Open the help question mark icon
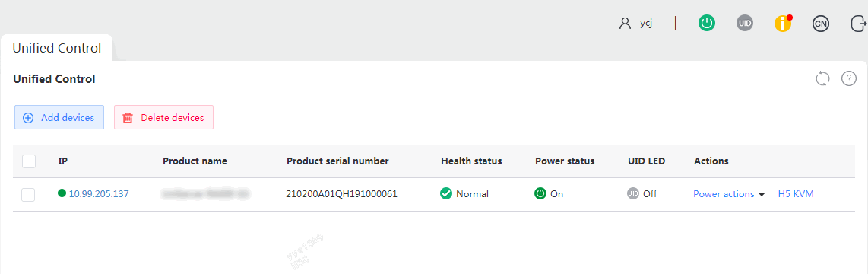 tap(849, 78)
